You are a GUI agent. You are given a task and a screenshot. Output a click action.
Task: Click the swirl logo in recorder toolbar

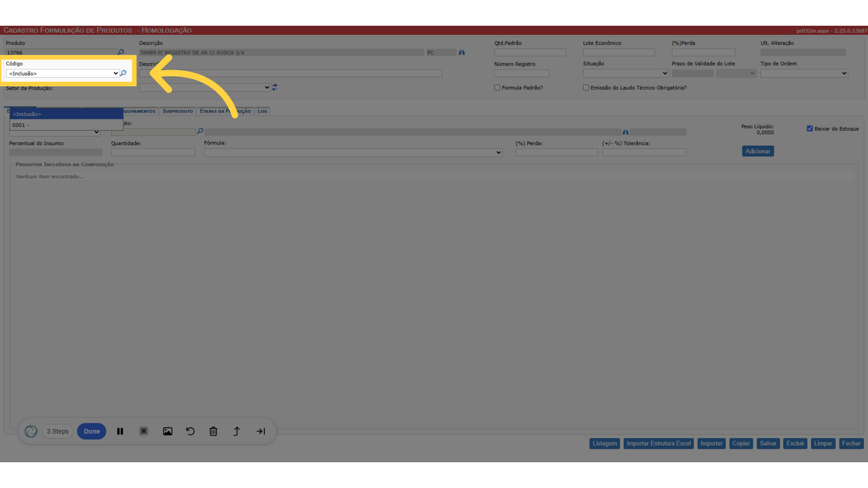tap(31, 432)
